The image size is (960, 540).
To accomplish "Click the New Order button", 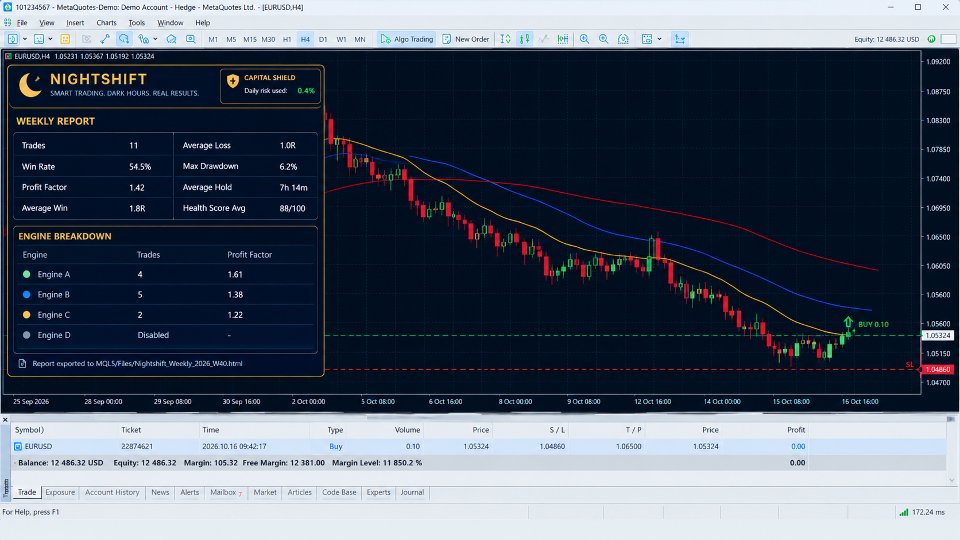I will pyautogui.click(x=466, y=39).
